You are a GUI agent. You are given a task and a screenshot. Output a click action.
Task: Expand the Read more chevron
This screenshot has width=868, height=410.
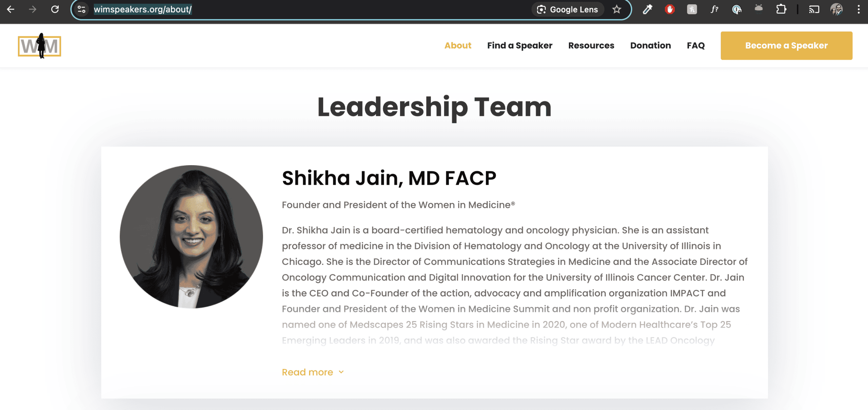341,372
